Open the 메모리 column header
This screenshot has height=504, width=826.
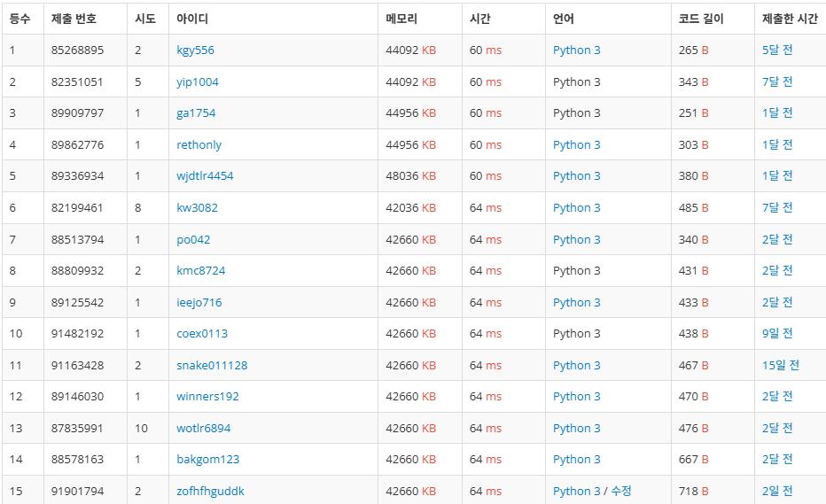pyautogui.click(x=401, y=19)
